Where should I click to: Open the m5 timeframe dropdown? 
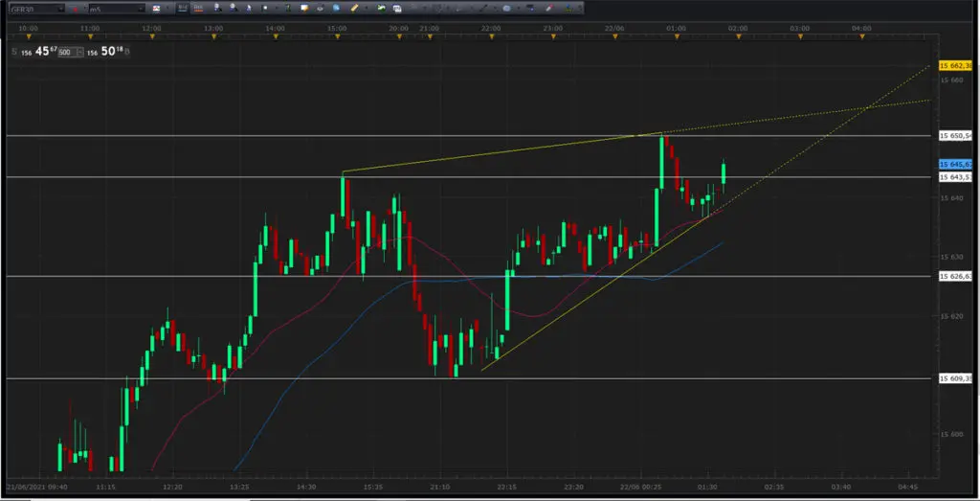click(116, 9)
